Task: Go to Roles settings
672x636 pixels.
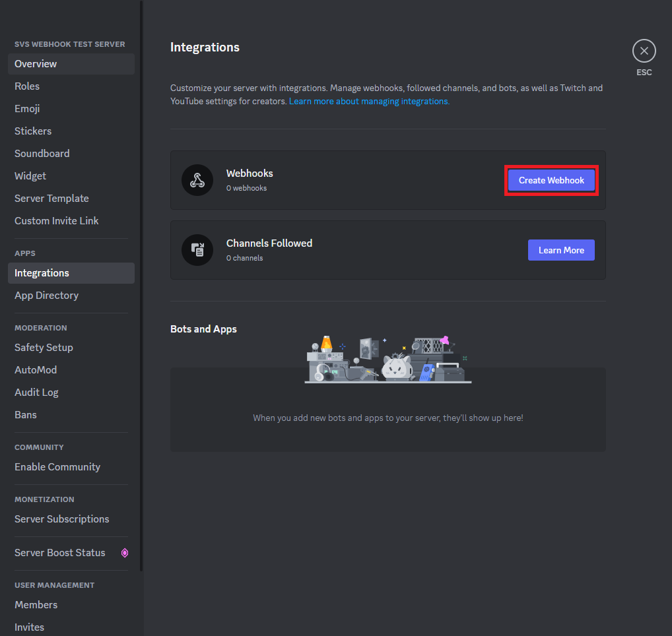Action: pos(71,86)
